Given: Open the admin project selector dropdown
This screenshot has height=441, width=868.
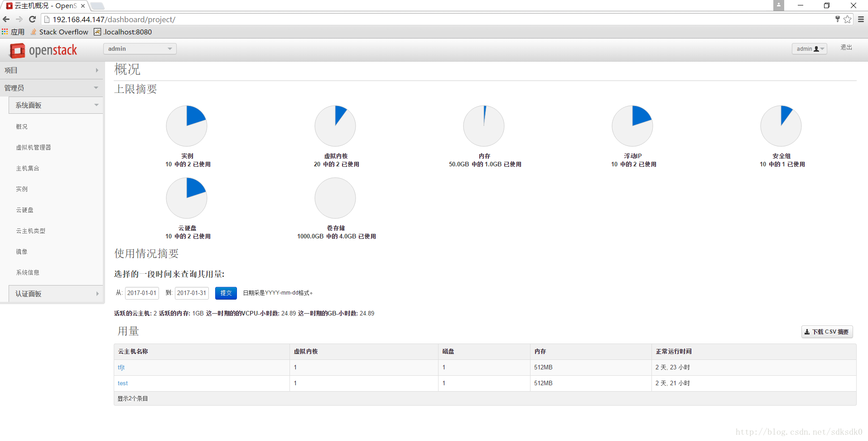Looking at the screenshot, I should (x=140, y=48).
